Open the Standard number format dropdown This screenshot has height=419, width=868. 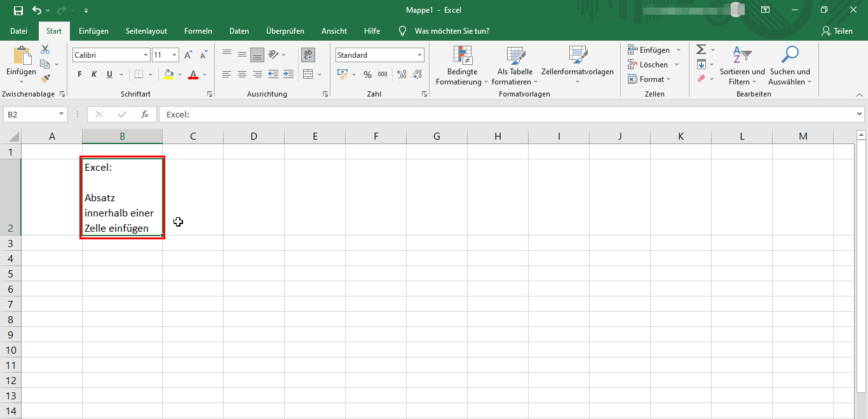(420, 55)
